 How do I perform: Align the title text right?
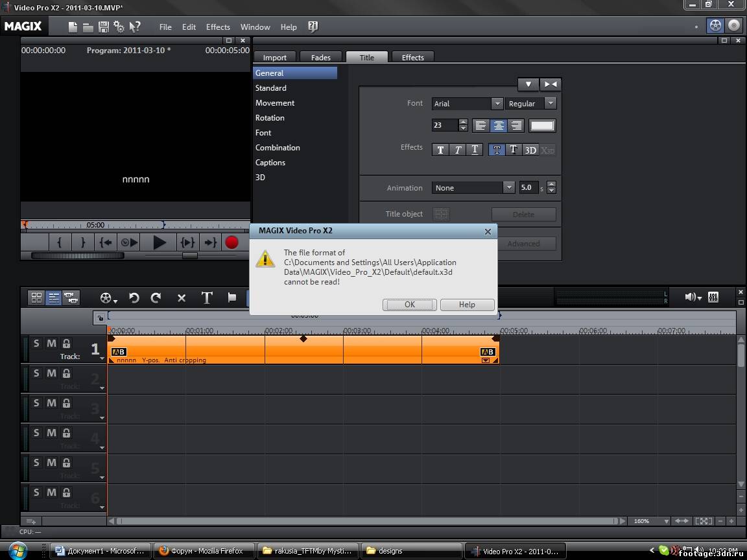pyautogui.click(x=516, y=125)
